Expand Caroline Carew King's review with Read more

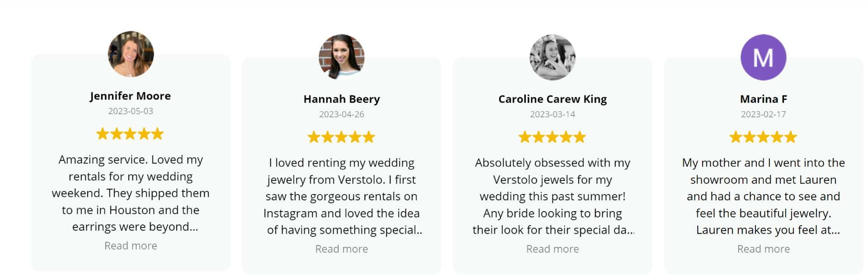tap(552, 249)
